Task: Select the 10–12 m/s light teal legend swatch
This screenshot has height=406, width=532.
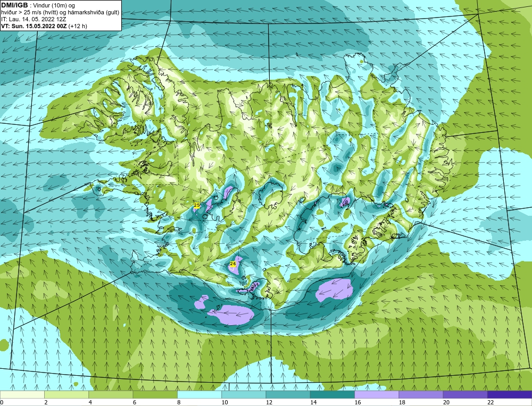Action: coord(244,394)
